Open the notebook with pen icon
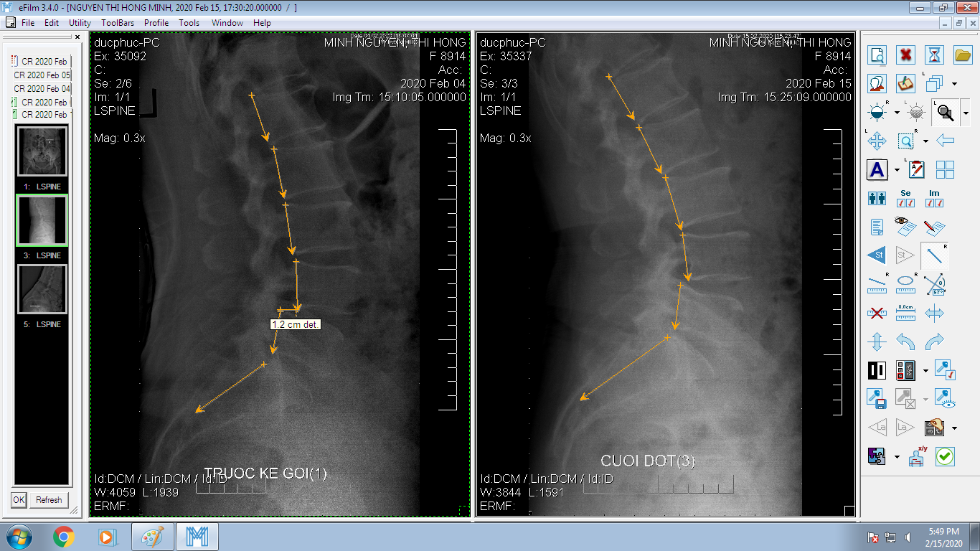 coord(905,84)
